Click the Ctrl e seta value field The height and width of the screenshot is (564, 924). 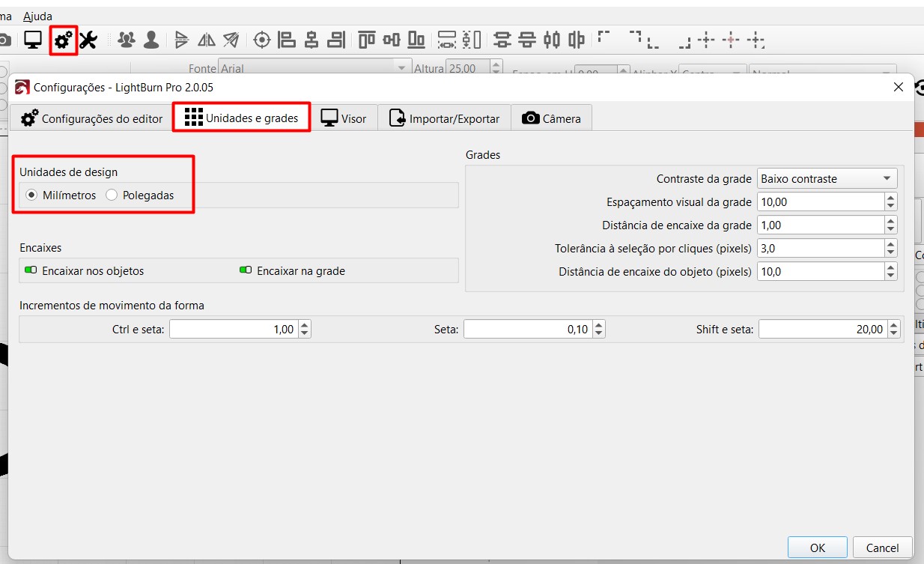[234, 329]
